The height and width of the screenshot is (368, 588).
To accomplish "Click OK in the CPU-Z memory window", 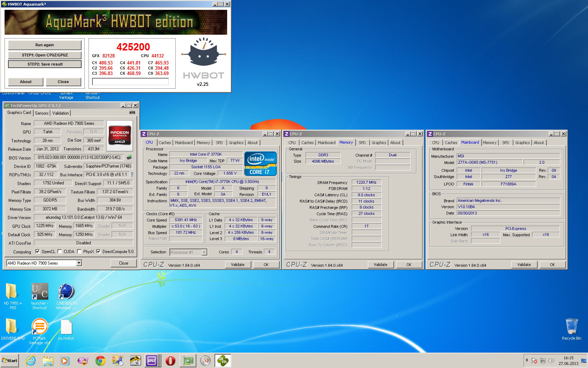I will pos(409,265).
